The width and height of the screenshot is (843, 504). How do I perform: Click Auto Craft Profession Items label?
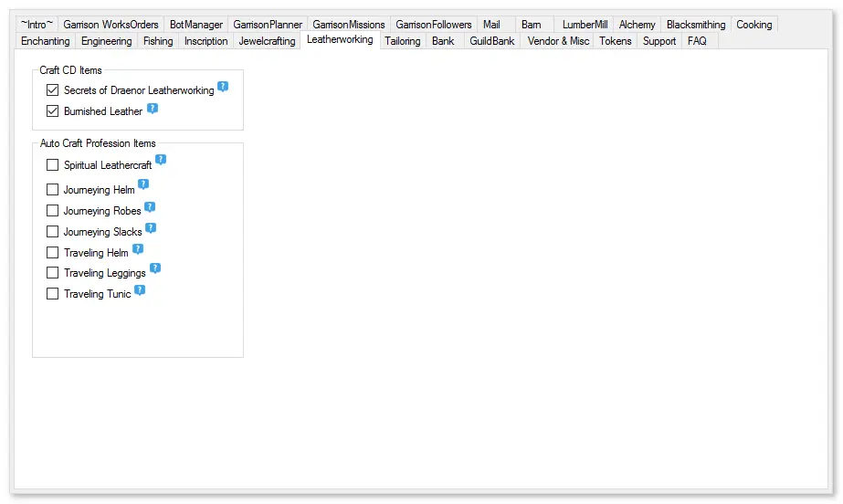(98, 143)
